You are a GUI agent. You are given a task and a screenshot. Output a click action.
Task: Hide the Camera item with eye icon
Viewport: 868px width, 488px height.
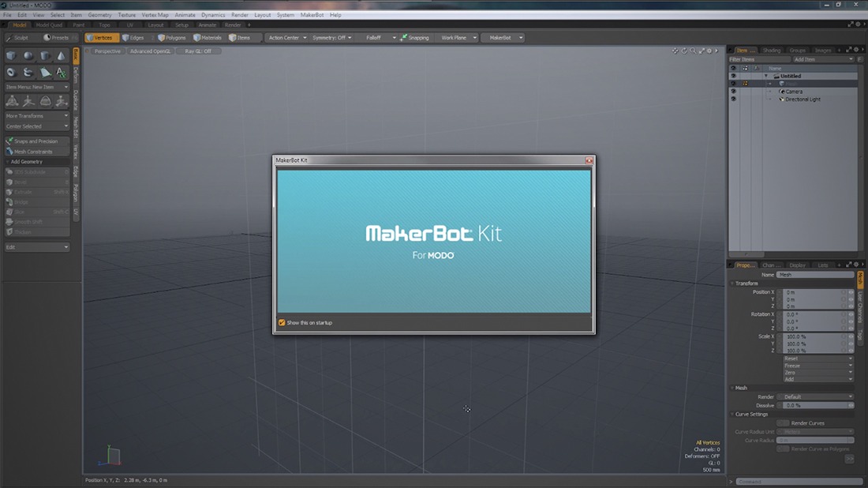[x=733, y=92]
